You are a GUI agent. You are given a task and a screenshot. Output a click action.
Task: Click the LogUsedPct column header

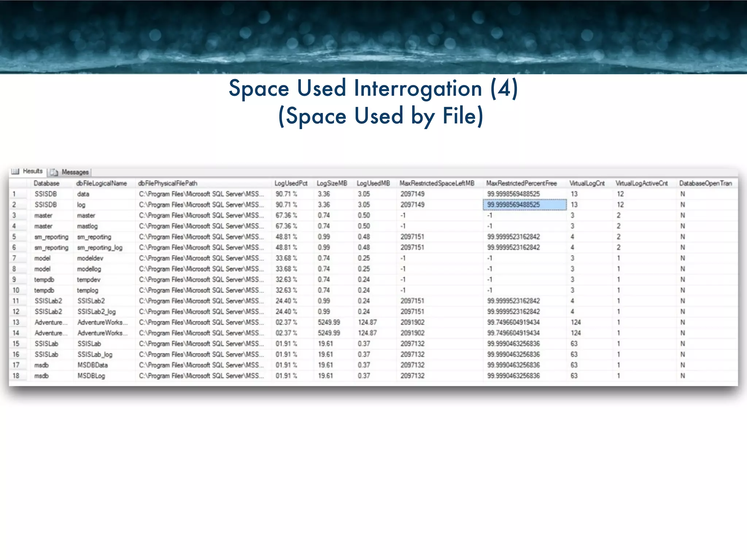pyautogui.click(x=291, y=183)
